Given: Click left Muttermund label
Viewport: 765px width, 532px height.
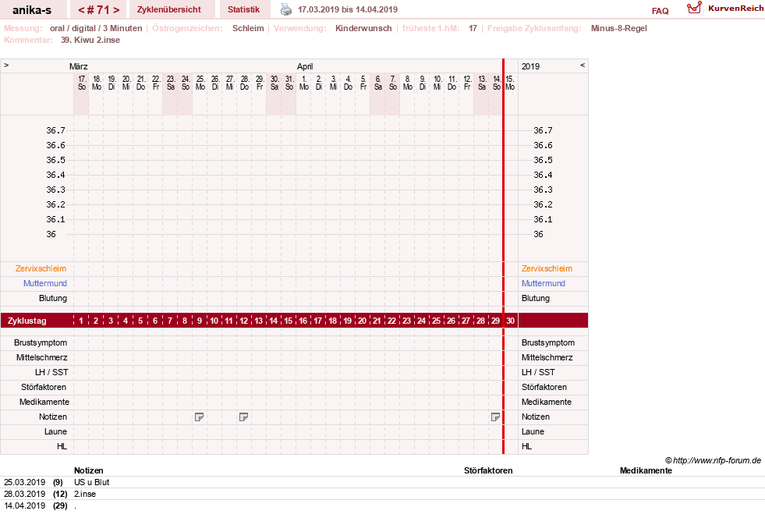Looking at the screenshot, I should click(45, 283).
